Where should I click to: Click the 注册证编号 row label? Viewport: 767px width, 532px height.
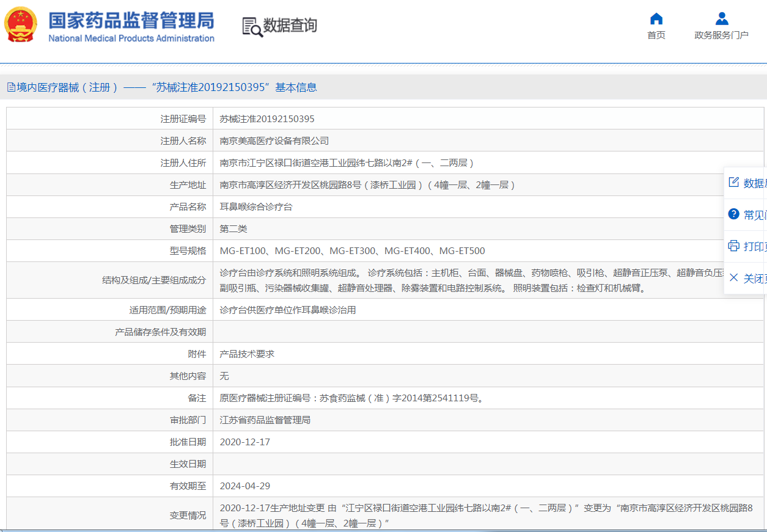[183, 119]
